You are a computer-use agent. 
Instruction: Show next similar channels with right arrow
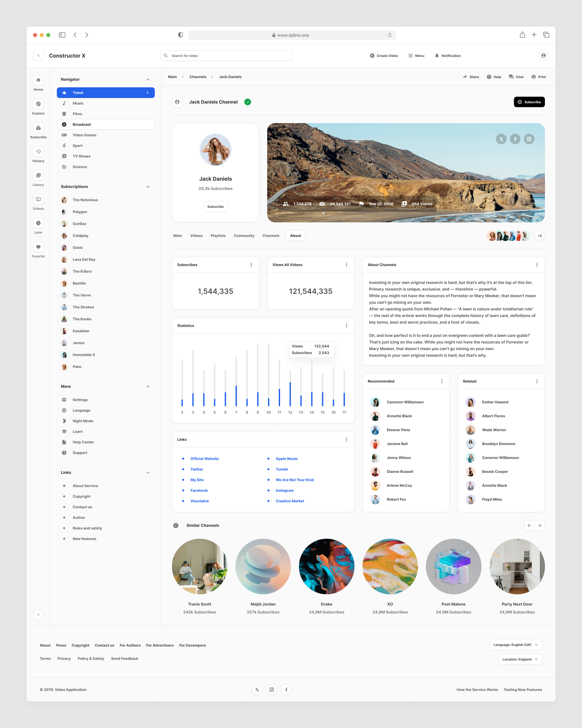539,525
